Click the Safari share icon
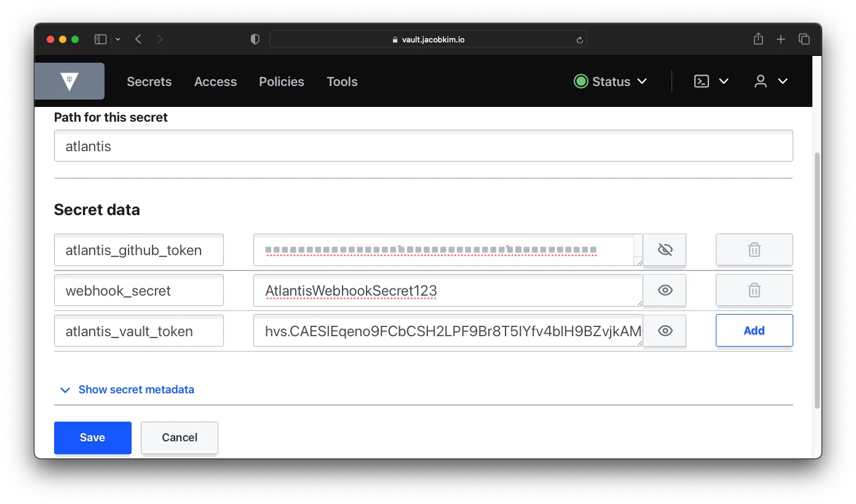Viewport: 856px width, 504px height. [x=758, y=39]
